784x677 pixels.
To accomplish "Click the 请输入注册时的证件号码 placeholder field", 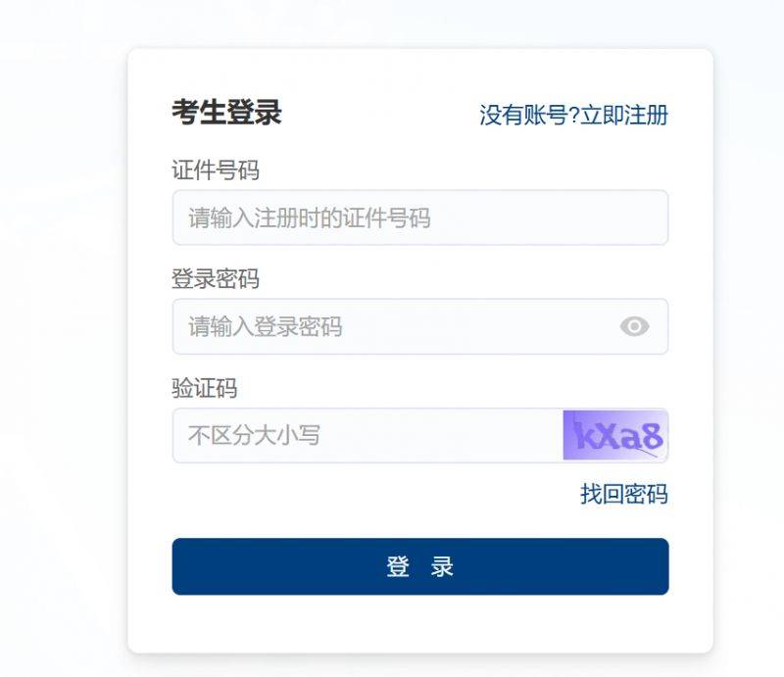I will [310, 218].
